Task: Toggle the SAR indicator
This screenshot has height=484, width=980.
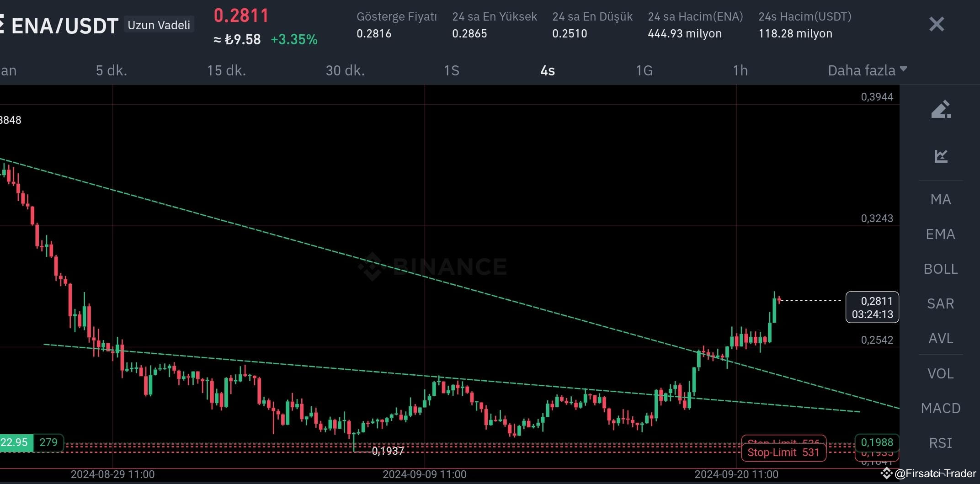Action: [x=941, y=303]
